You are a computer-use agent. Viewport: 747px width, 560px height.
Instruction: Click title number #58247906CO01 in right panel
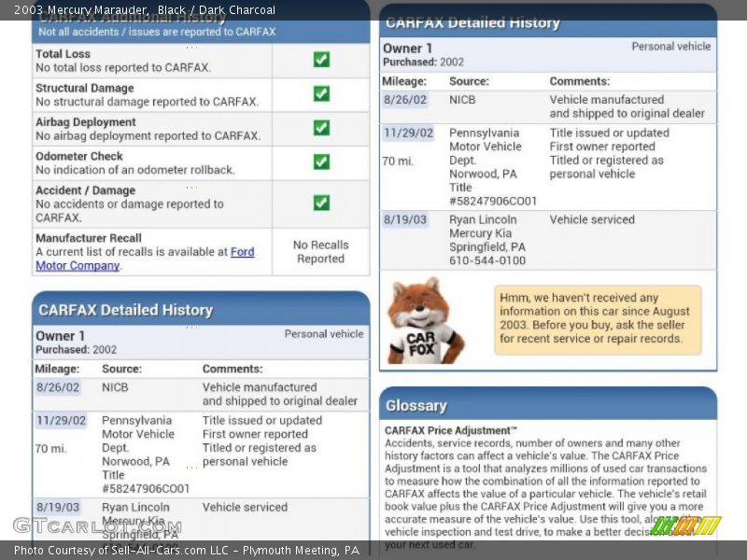click(x=493, y=202)
